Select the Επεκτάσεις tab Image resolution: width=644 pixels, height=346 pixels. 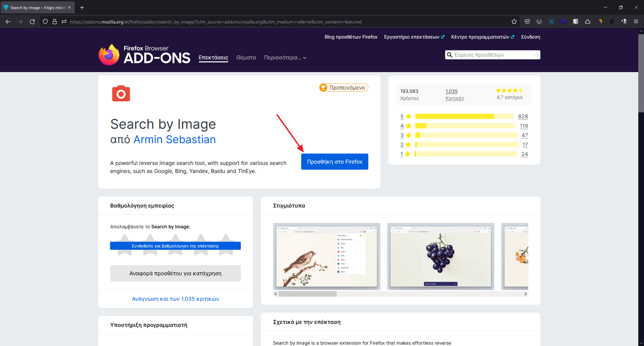click(x=213, y=58)
